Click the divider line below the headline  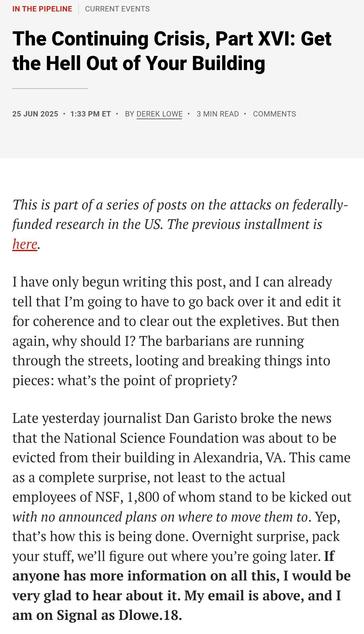pyautogui.click(x=50, y=88)
